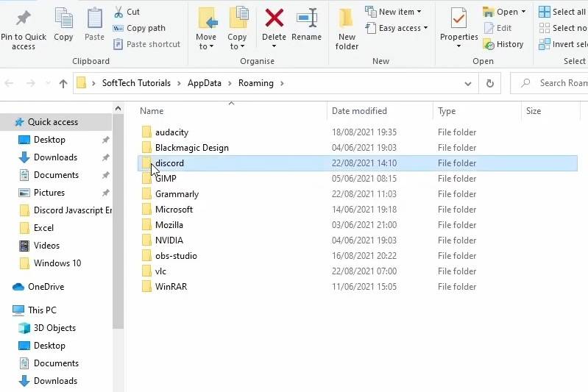Click the forward navigation arrow
This screenshot has width=588, height=392.
[x=31, y=83]
